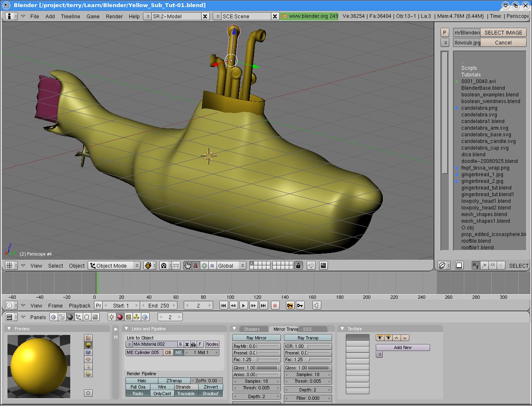
Task: Click the render-preview icon at 3D header right
Action: 323,266
